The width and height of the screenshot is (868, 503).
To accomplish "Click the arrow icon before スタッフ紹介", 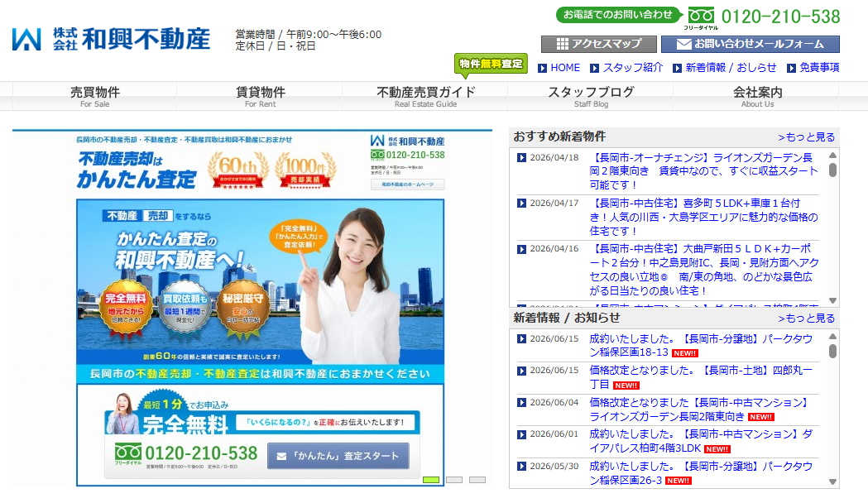I will (595, 68).
